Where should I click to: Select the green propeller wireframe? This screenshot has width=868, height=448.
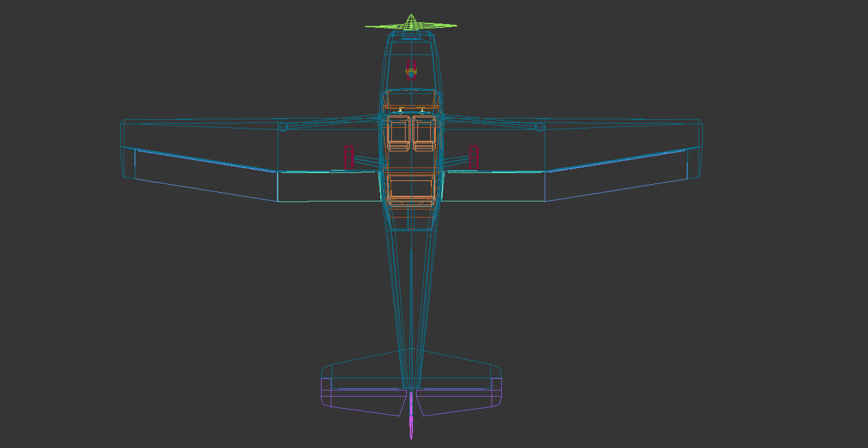pos(411,24)
